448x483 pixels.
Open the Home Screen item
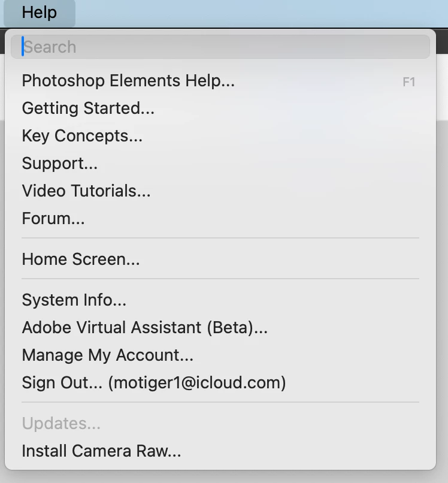(x=220, y=259)
